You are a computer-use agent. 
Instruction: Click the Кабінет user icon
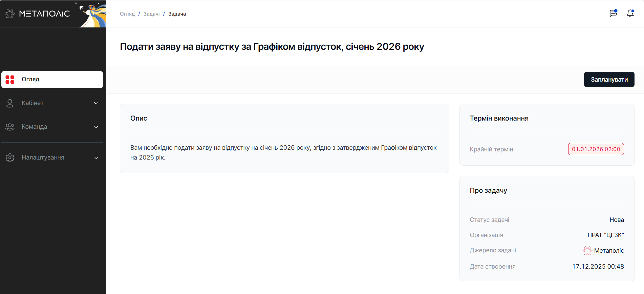coord(10,103)
